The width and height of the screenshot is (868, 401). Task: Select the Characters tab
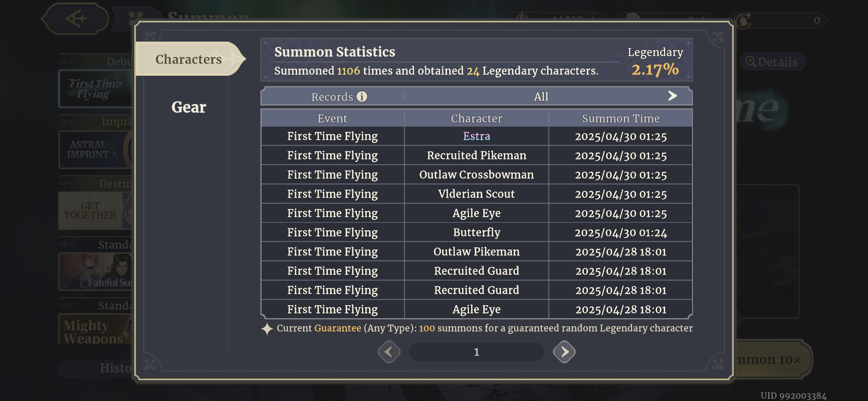tap(188, 59)
